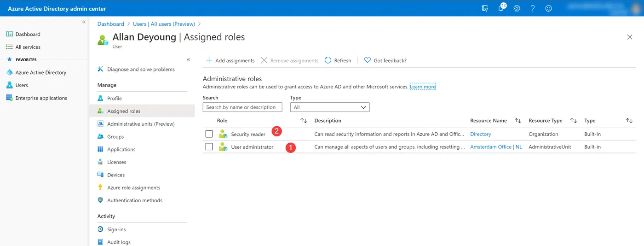Screen dimensions: 644x246
Task: Check the User administrator row checkbox
Action: point(209,147)
